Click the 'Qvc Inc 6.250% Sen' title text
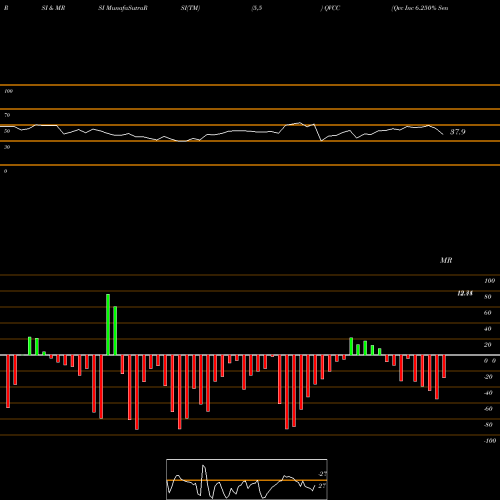Image resolution: width=500 pixels, height=500 pixels. (x=420, y=8)
